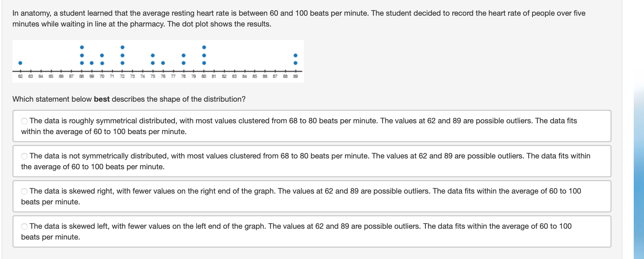Click the dot above 69 on the plot
The image size is (644, 259).
pyautogui.click(x=92, y=64)
